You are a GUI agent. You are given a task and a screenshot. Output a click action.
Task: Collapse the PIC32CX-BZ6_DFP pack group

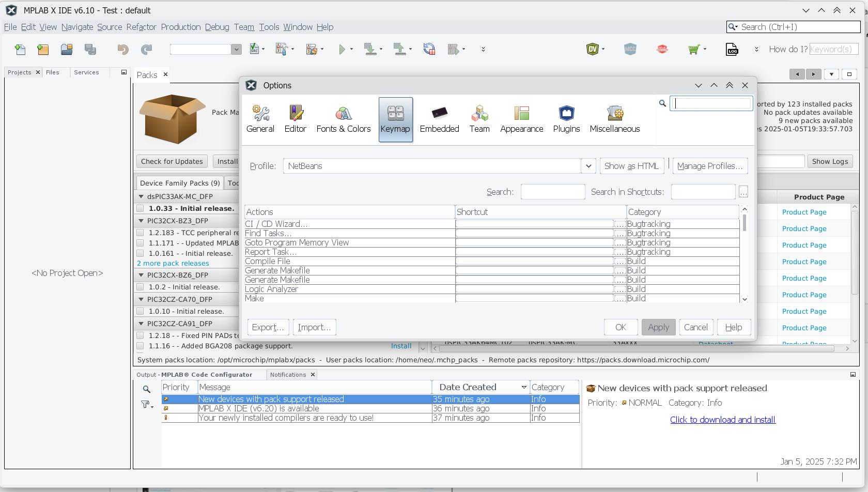141,275
